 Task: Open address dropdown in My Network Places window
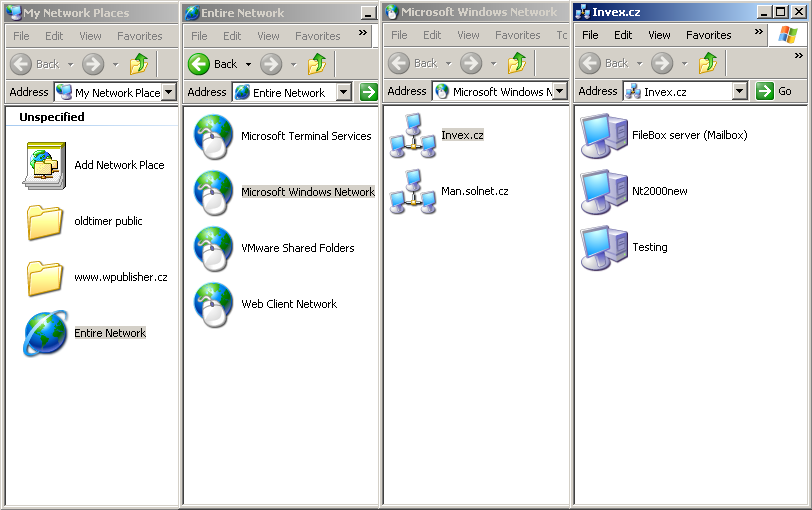168,92
